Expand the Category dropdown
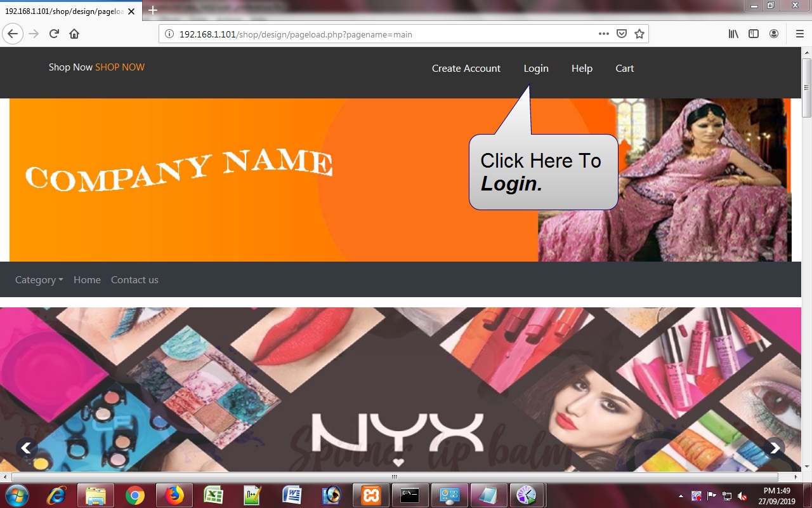812x508 pixels. pos(39,280)
